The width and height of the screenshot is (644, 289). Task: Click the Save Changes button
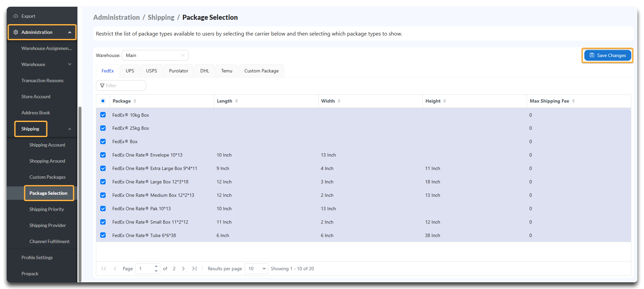(x=607, y=55)
